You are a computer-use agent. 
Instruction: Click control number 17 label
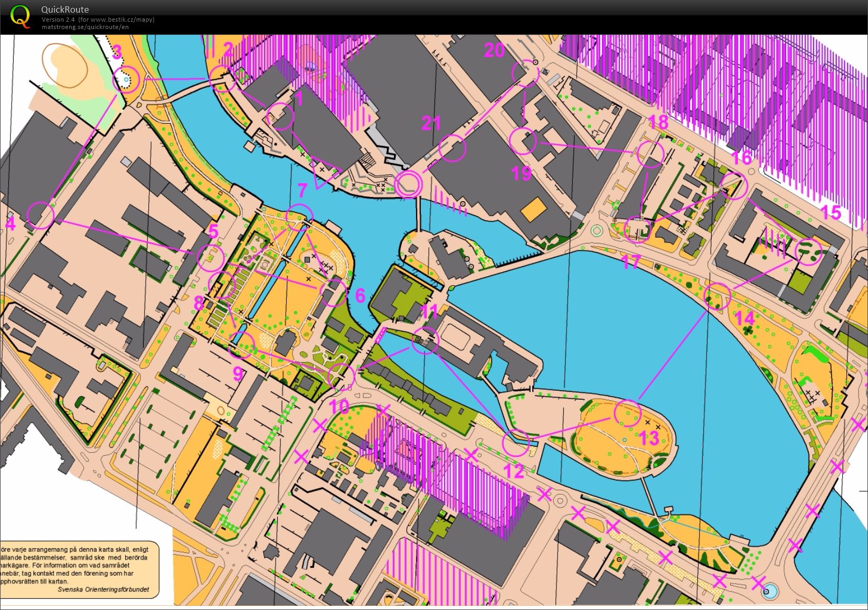[x=630, y=262]
